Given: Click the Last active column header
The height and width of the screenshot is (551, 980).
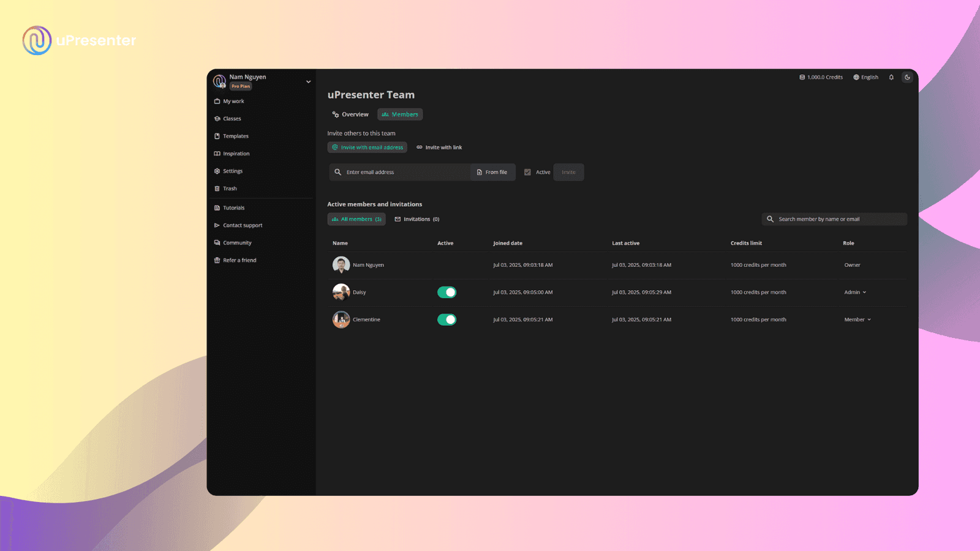Looking at the screenshot, I should (x=625, y=243).
